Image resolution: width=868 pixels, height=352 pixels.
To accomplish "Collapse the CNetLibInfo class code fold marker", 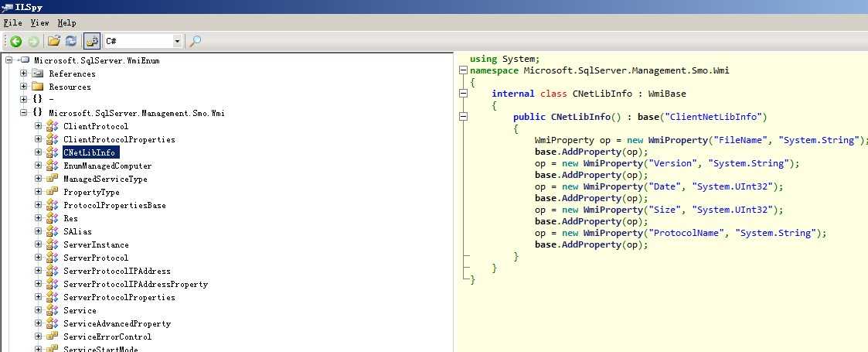I will coord(463,94).
